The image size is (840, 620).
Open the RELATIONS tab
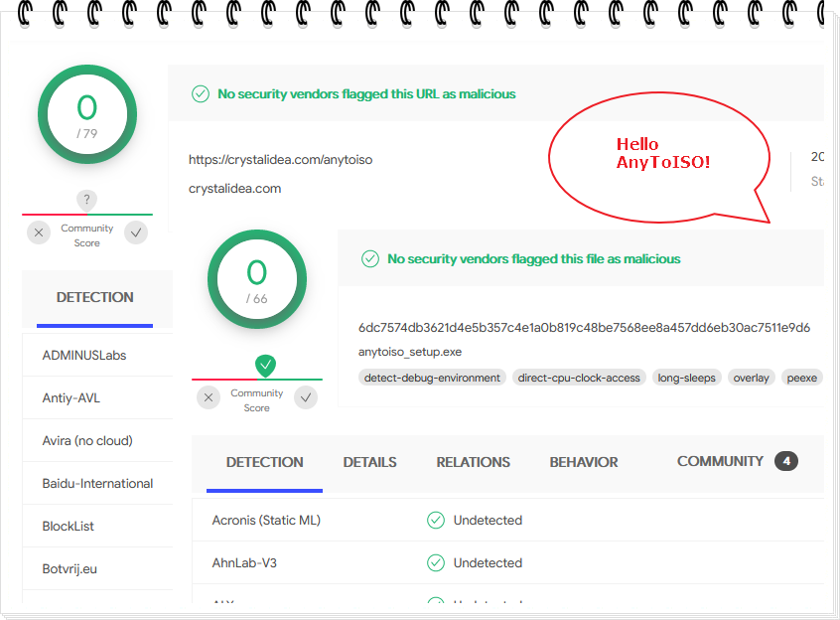(x=473, y=461)
